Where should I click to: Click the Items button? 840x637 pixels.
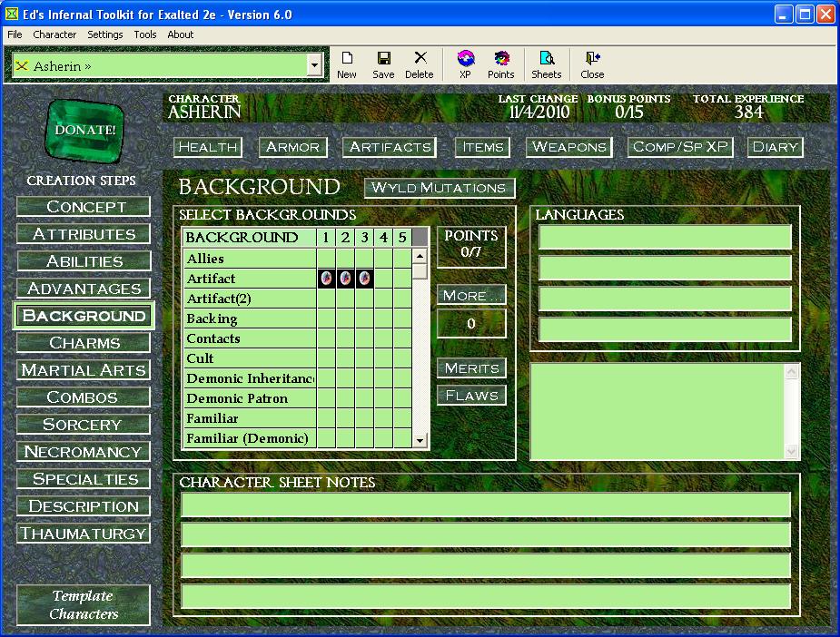pos(483,147)
